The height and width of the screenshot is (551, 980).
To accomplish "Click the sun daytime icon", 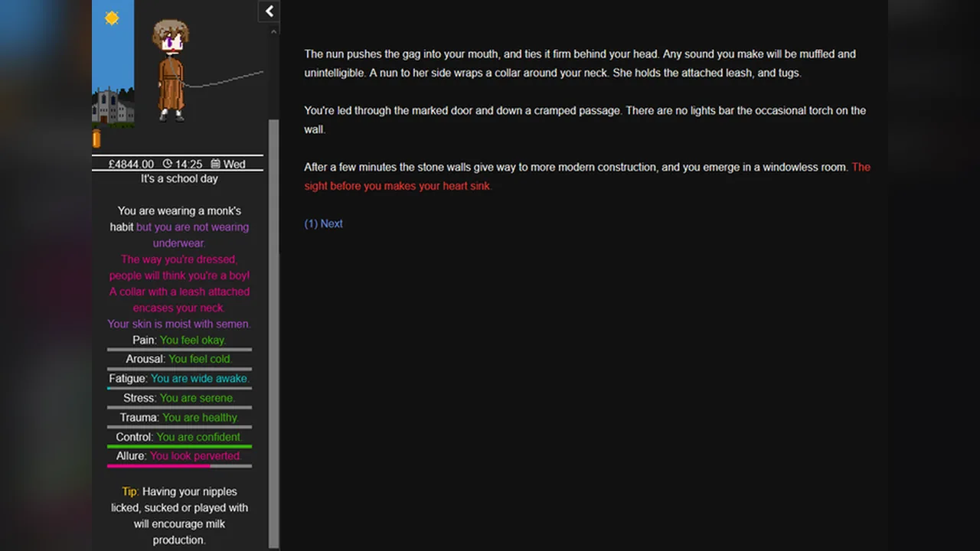I will pos(112,18).
